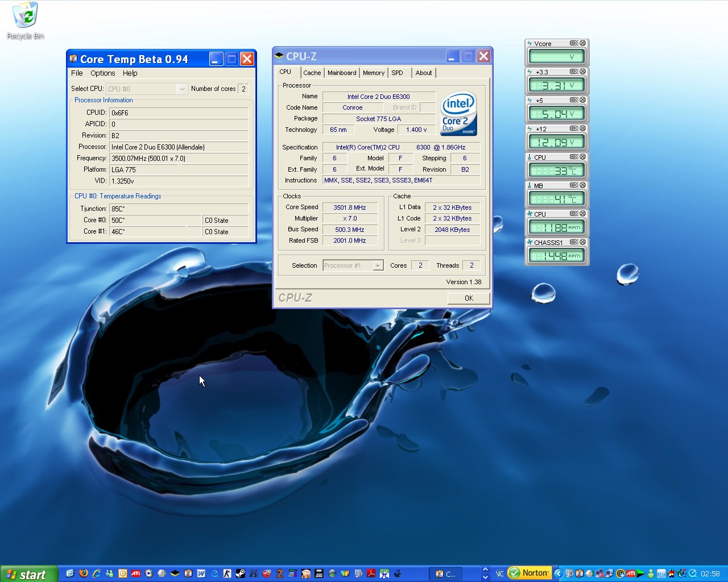Image resolution: width=728 pixels, height=582 pixels.
Task: Open the Options menu in Core Temp
Action: tap(102, 73)
